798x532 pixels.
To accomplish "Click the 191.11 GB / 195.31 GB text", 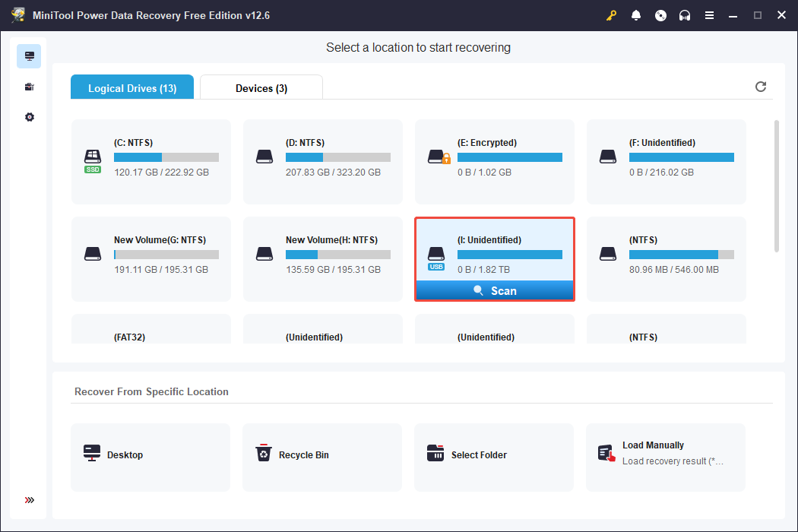I will (x=161, y=269).
